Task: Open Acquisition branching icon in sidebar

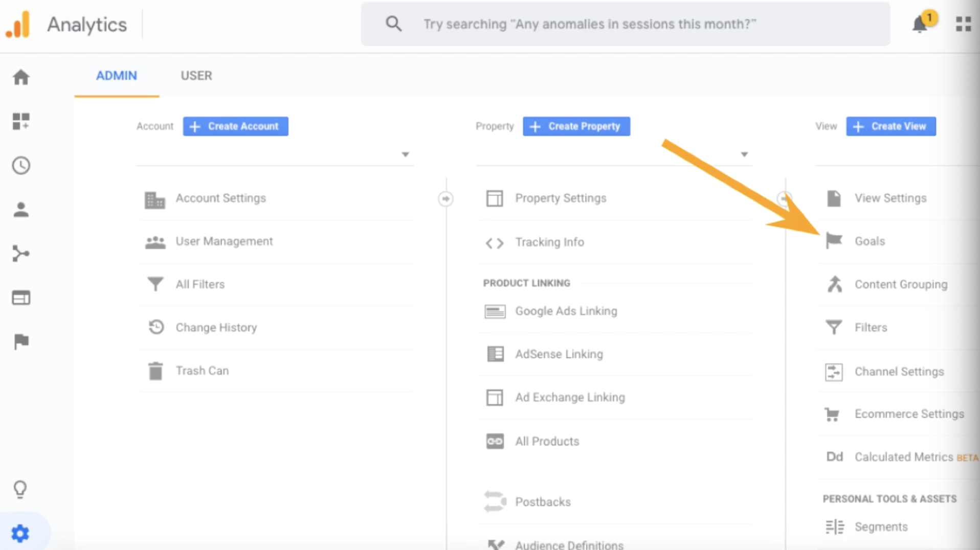Action: [21, 254]
